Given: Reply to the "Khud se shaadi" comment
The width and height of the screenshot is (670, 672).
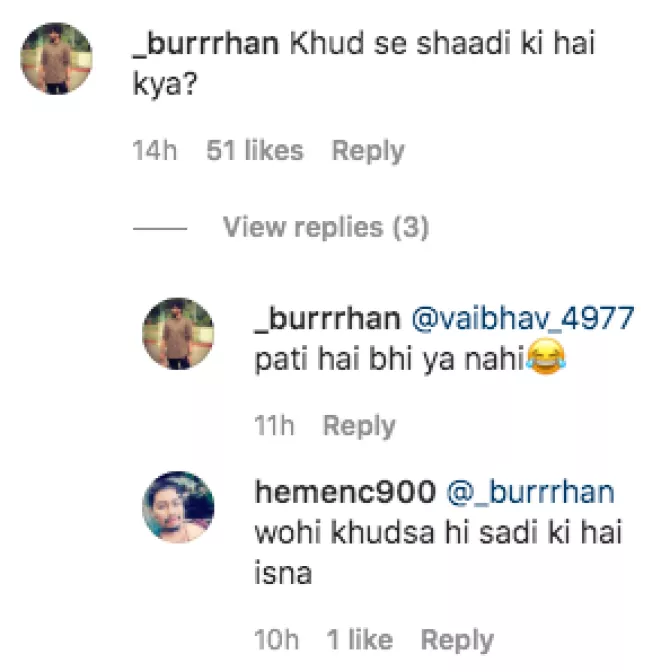Looking at the screenshot, I should click(368, 151).
